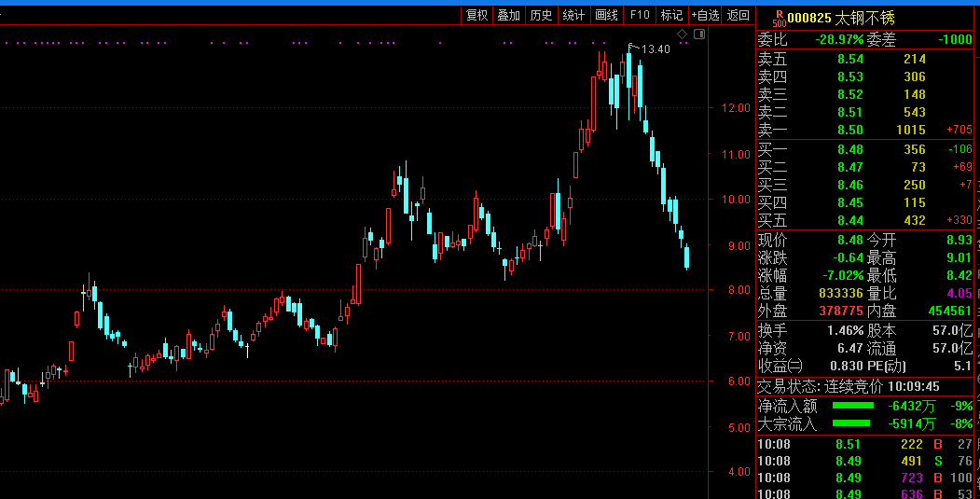Click 卖一 ask price 8.50
980x499 pixels.
[x=850, y=130]
